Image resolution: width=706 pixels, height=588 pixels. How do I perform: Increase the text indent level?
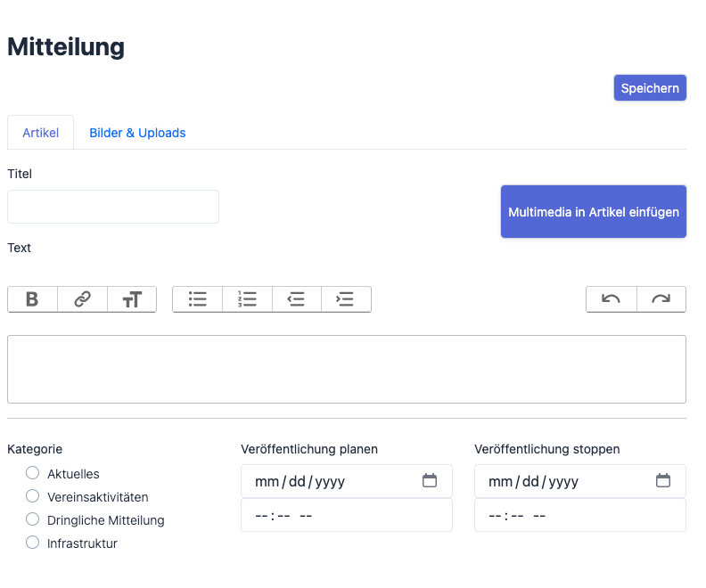click(x=346, y=299)
